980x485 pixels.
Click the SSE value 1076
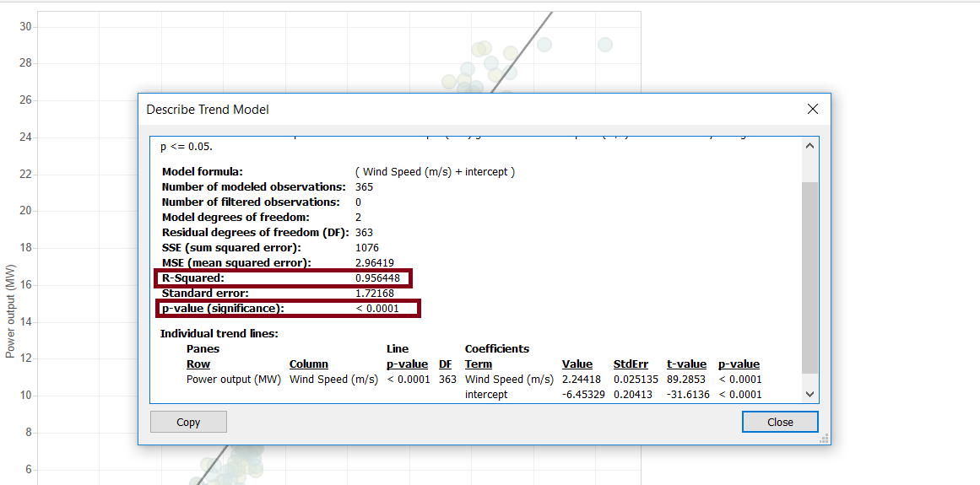click(x=367, y=248)
